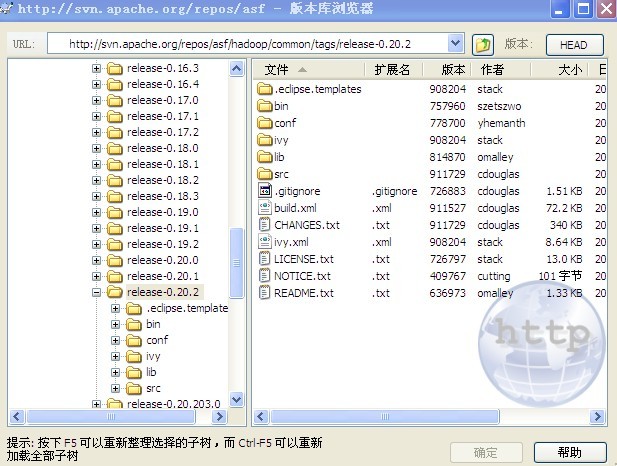Click the go-up-one-folder icon beside the URL
The height and width of the screenshot is (466, 617).
coord(483,44)
